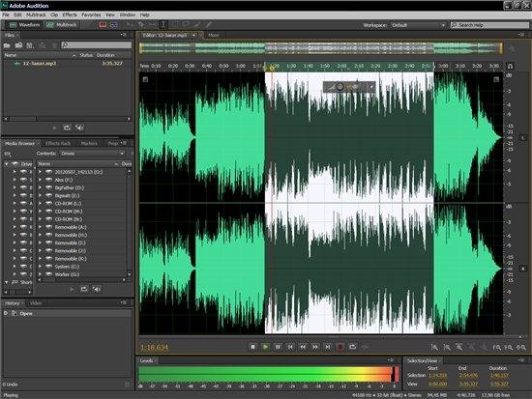Click the overview navigator waveform bar

pyautogui.click(x=320, y=48)
